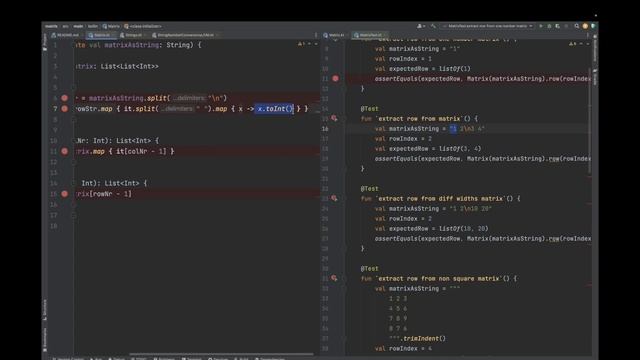Click warnings inspection indicator in right editor
This screenshot has width=640, height=360.
pos(573,44)
